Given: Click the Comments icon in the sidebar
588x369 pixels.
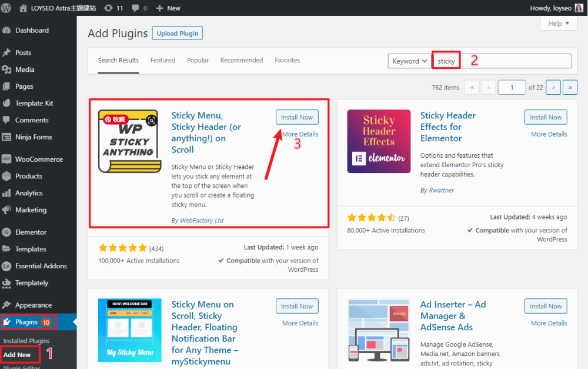Looking at the screenshot, I should [6, 120].
